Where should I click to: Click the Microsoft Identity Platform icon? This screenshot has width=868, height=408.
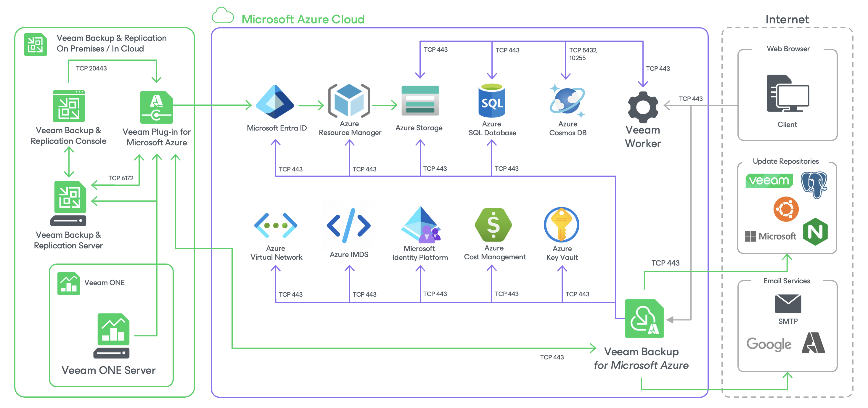[x=420, y=225]
